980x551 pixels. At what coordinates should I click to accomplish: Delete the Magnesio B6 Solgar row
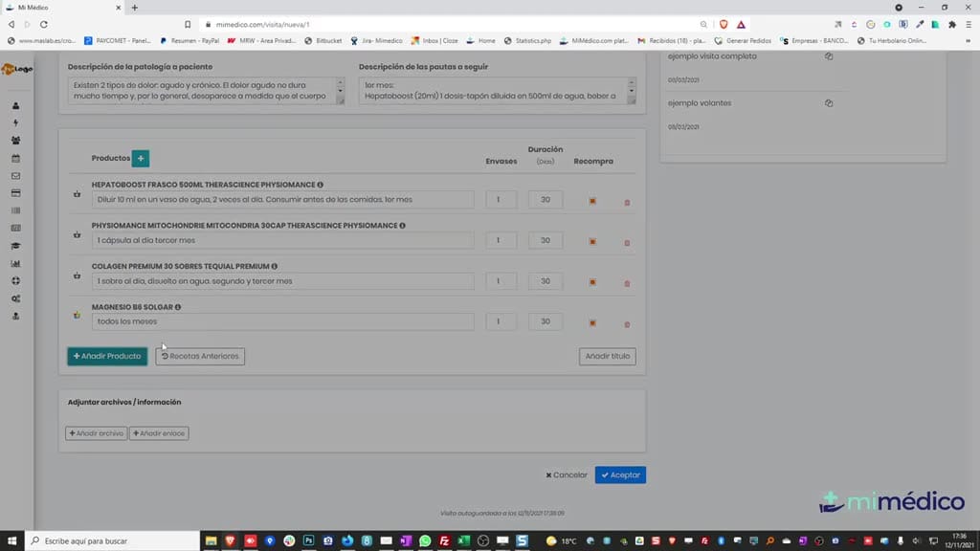click(x=627, y=324)
